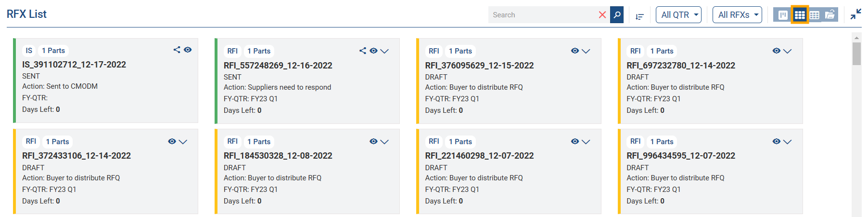The height and width of the screenshot is (217, 868).
Task: Open the folder archive view
Action: (830, 15)
